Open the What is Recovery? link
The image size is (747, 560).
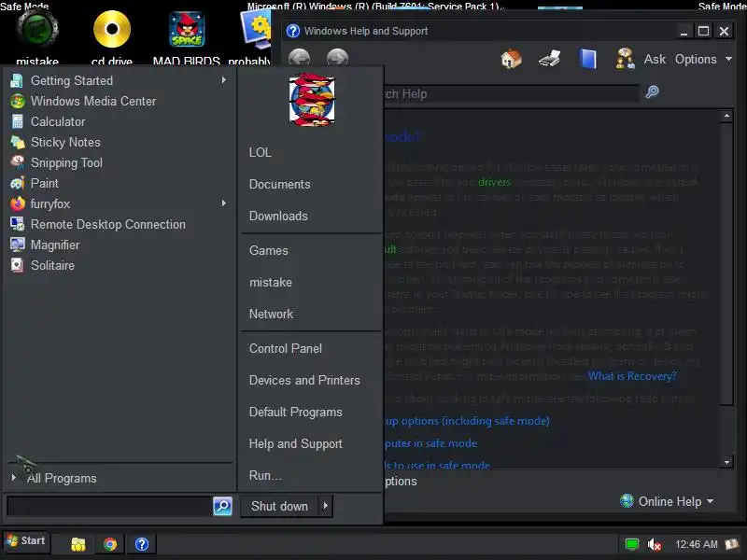[x=632, y=376]
